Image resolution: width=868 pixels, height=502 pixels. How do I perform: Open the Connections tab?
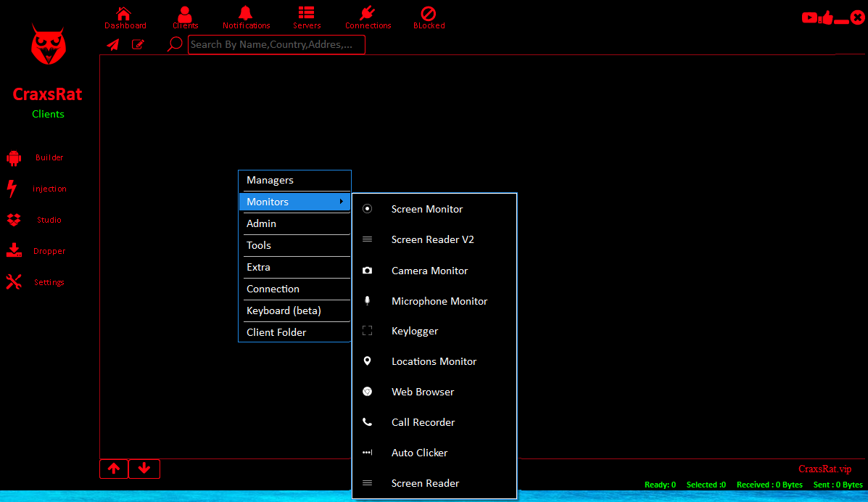tap(368, 17)
